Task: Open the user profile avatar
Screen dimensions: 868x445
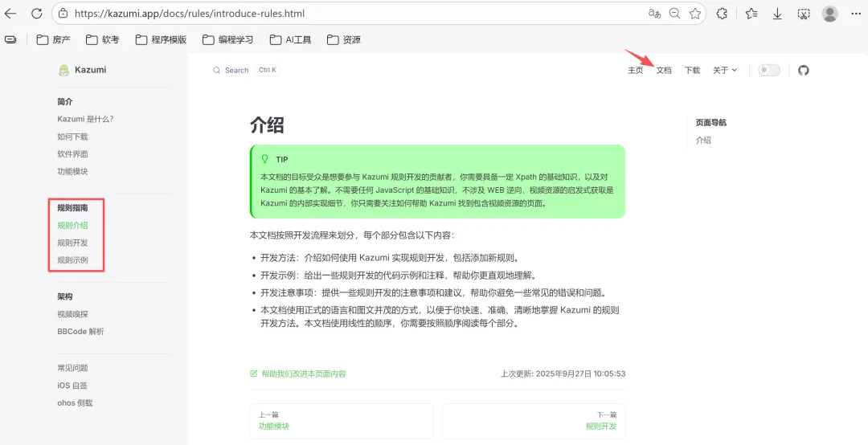Action: click(829, 14)
